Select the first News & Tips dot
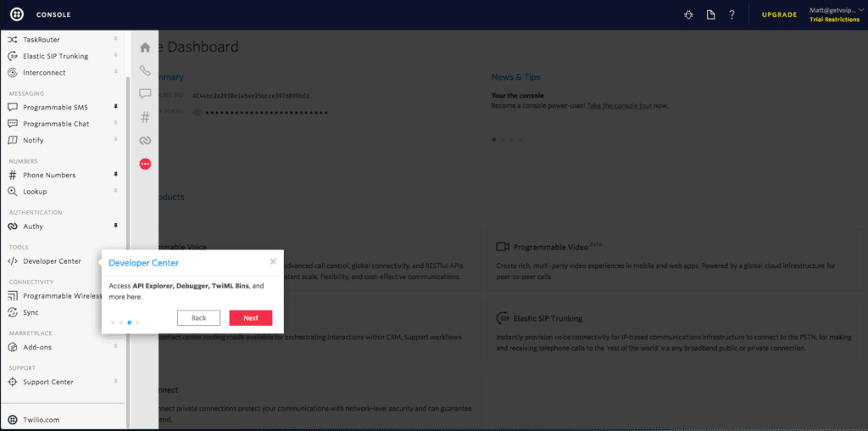868x431 pixels. point(494,140)
